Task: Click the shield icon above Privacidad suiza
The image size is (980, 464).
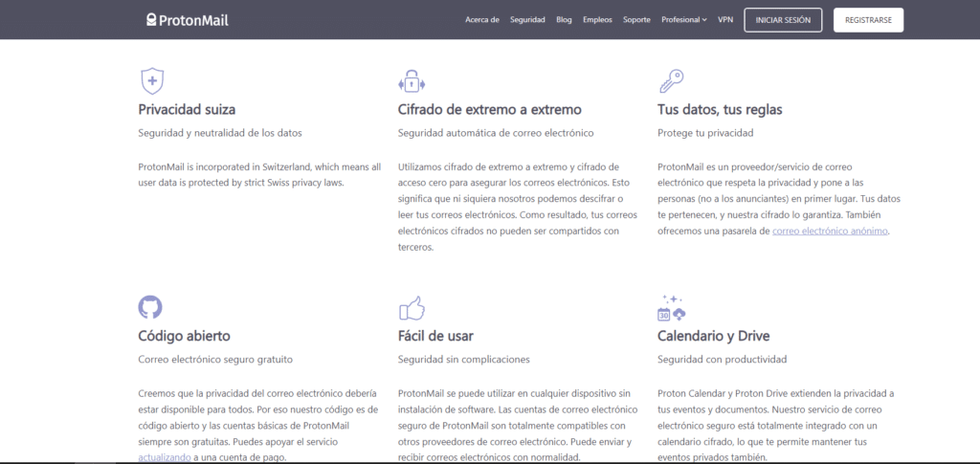Action: (x=152, y=81)
